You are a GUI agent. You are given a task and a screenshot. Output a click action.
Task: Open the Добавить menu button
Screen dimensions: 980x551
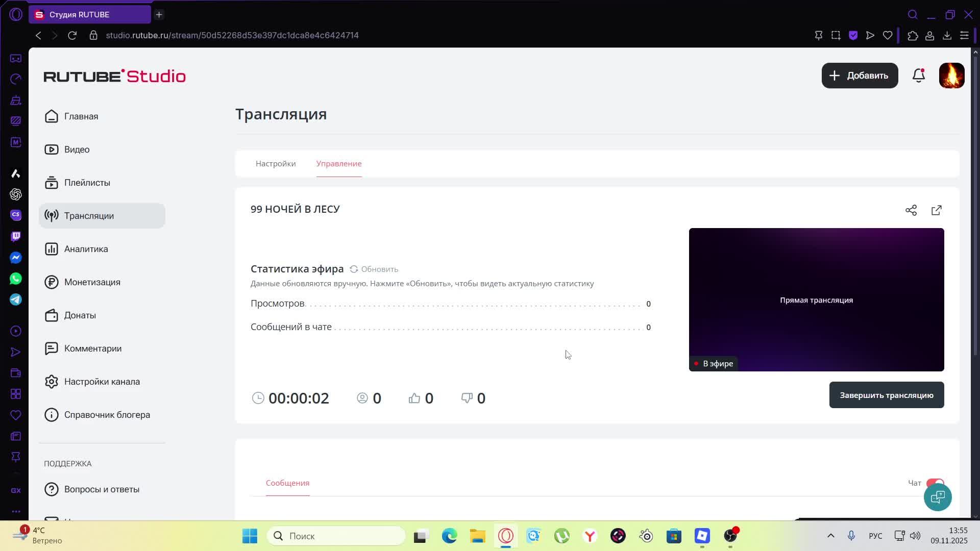click(x=860, y=76)
